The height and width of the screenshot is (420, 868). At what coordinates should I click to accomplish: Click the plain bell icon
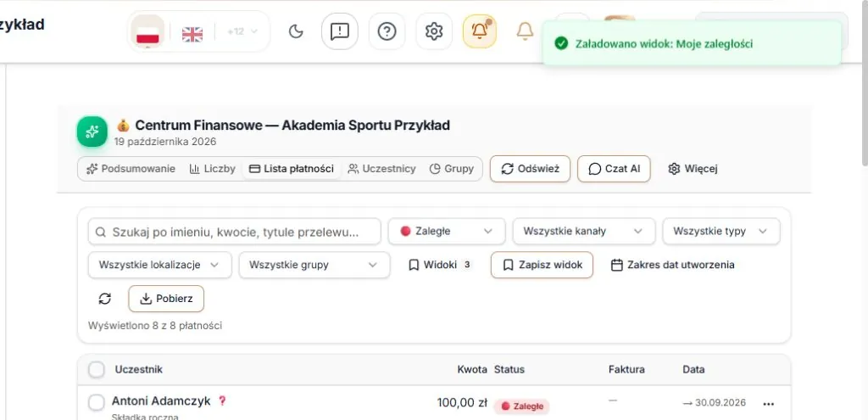[525, 31]
